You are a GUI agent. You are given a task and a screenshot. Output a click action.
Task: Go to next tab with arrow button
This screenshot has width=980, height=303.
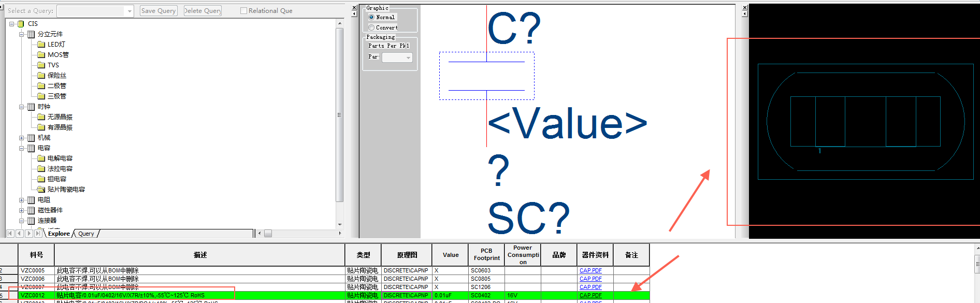coord(29,234)
